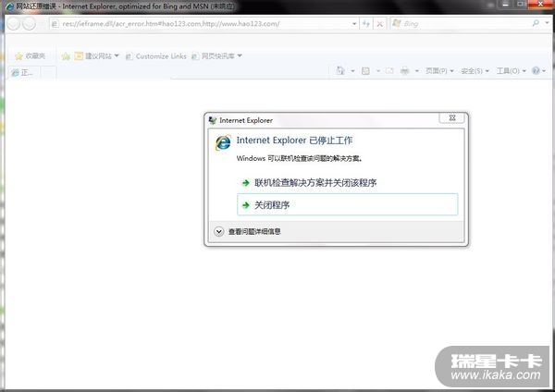Choose the 关闭程序 option
The image size is (555, 392).
click(347, 204)
